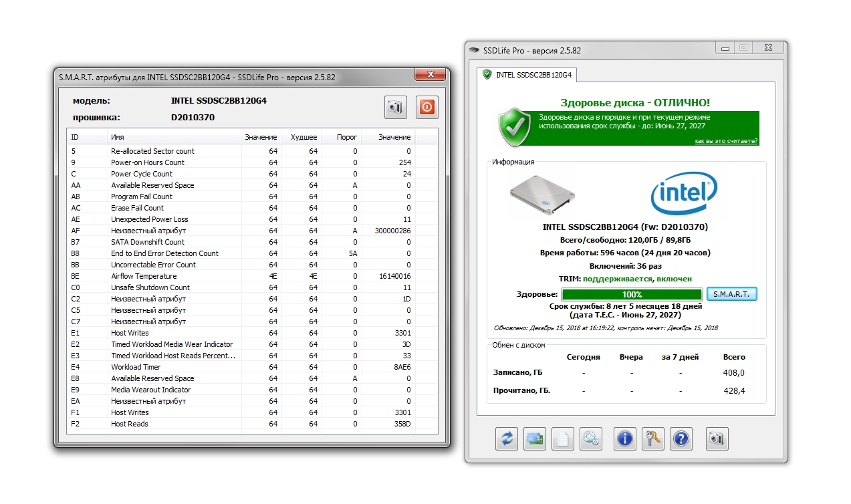This screenshot has height=504, width=851.
Task: Select the INTEL SSDSC2BB120G4 tab
Action: (527, 74)
